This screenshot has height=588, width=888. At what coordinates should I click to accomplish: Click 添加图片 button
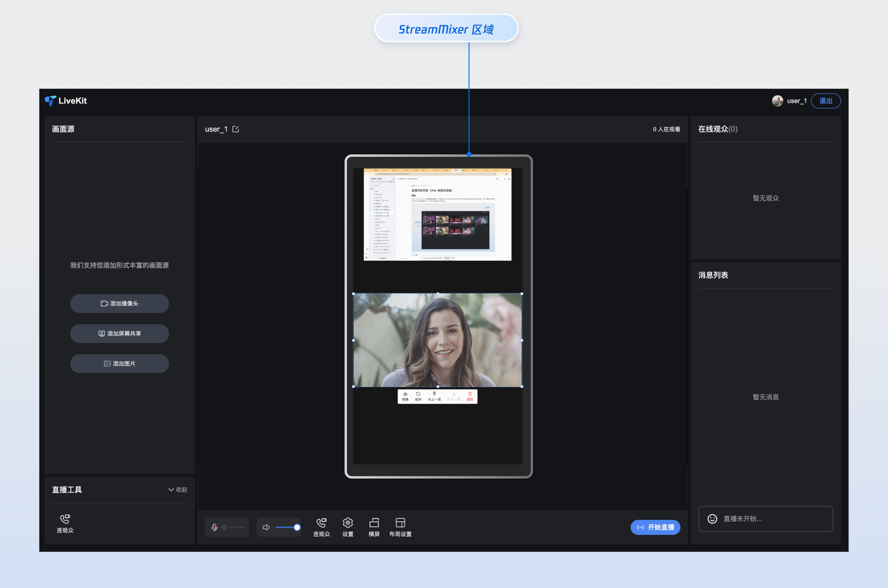[119, 363]
